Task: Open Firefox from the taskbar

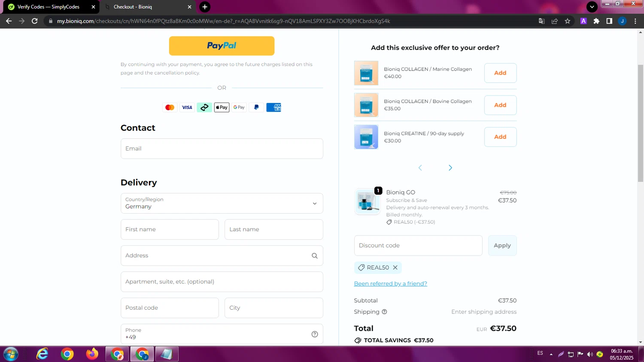Action: [92, 354]
